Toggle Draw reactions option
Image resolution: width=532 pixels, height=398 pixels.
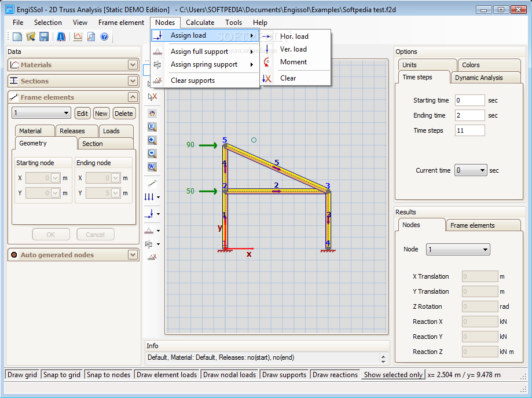(x=335, y=375)
